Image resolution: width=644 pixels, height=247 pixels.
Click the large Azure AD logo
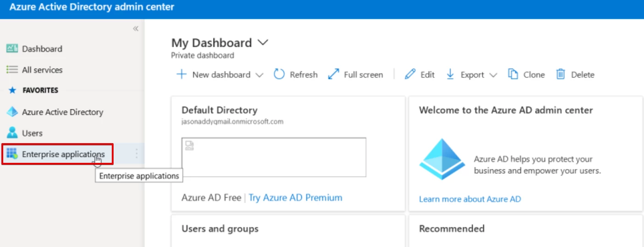[x=442, y=159]
